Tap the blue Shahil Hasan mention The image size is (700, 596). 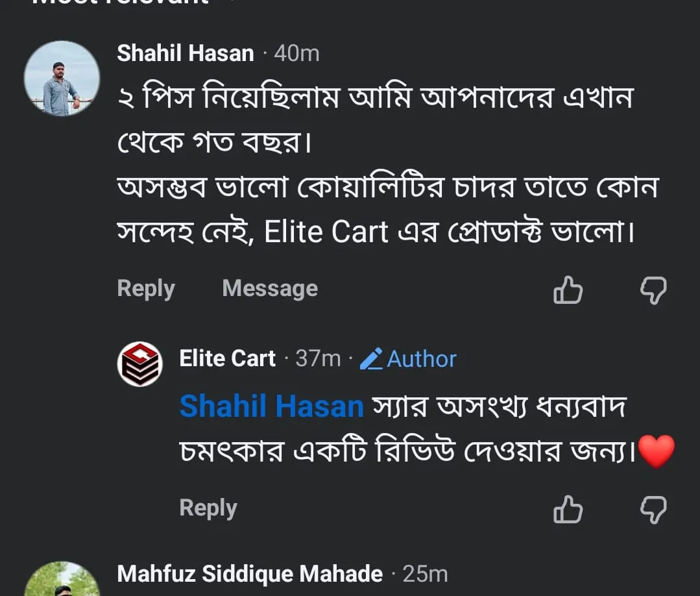pos(271,407)
